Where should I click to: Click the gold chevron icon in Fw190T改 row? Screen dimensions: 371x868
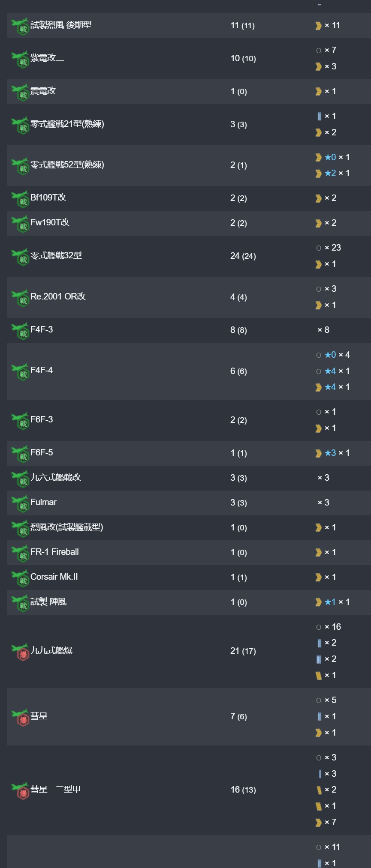click(319, 223)
